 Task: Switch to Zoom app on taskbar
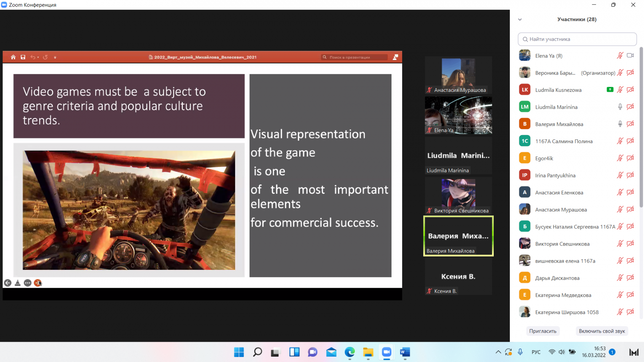pos(386,352)
